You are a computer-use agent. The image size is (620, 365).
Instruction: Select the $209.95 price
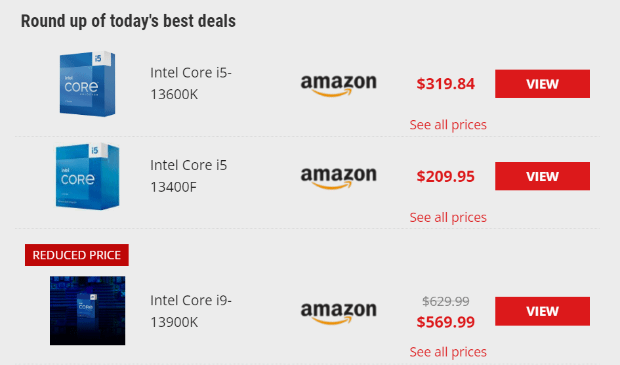click(445, 176)
